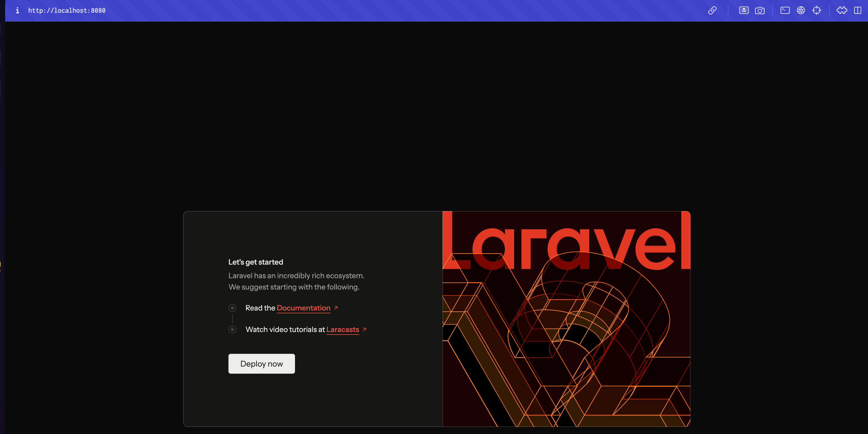Click the chain link icon in toolbar
Viewport: 868px width, 434px height.
(x=712, y=10)
